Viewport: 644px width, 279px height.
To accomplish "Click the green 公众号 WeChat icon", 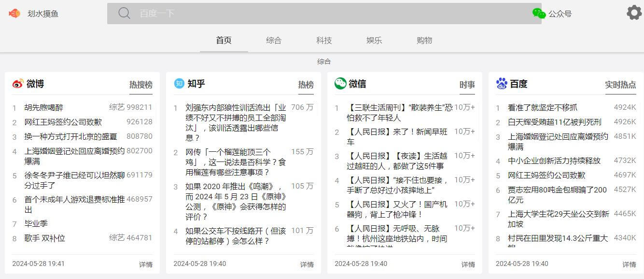I will click(x=539, y=13).
